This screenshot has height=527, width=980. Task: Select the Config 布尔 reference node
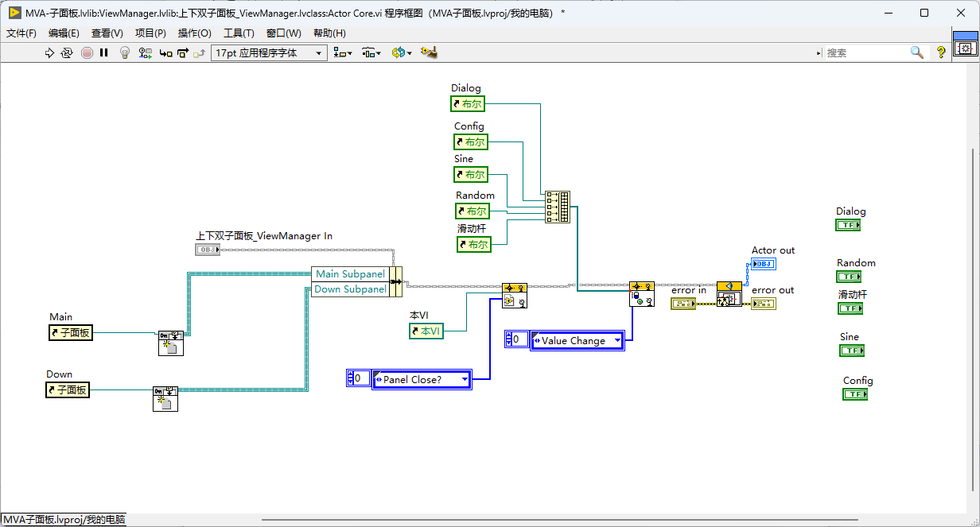tap(471, 141)
